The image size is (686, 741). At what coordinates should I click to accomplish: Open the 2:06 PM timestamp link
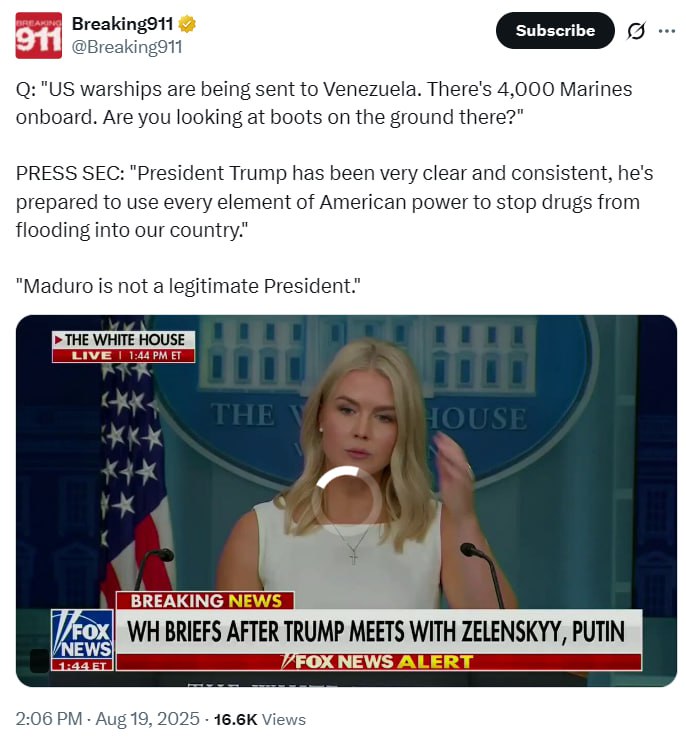click(x=49, y=719)
